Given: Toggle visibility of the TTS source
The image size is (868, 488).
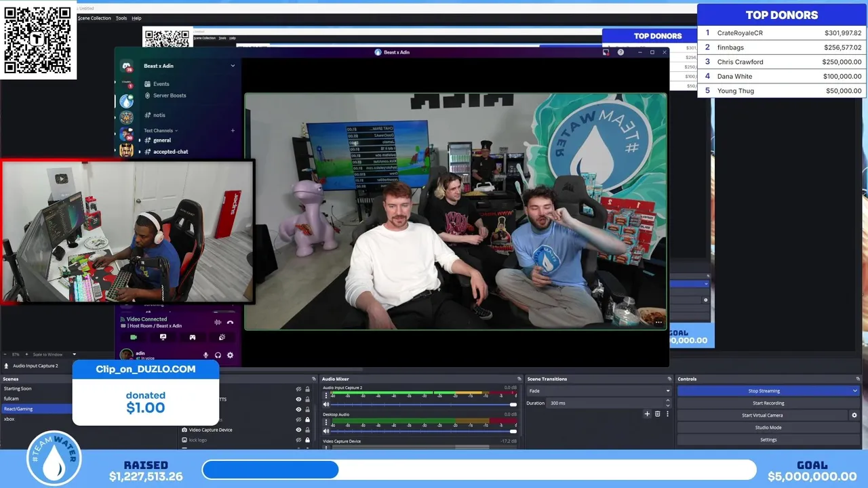Looking at the screenshot, I should pos(298,399).
